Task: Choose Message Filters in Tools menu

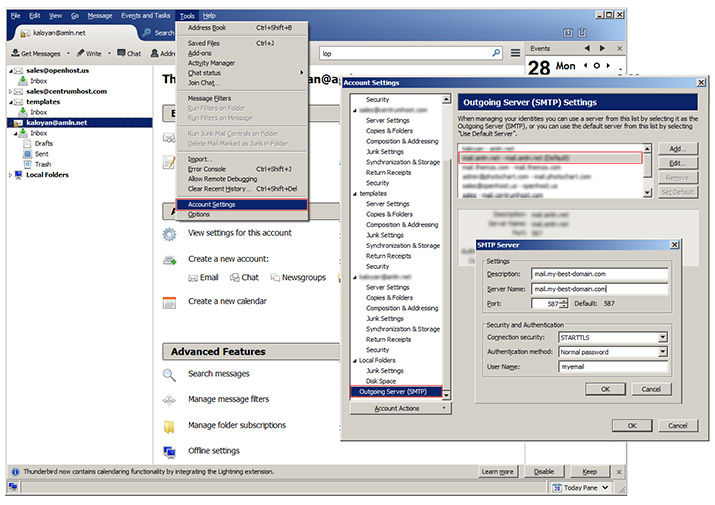Action: pyautogui.click(x=242, y=98)
